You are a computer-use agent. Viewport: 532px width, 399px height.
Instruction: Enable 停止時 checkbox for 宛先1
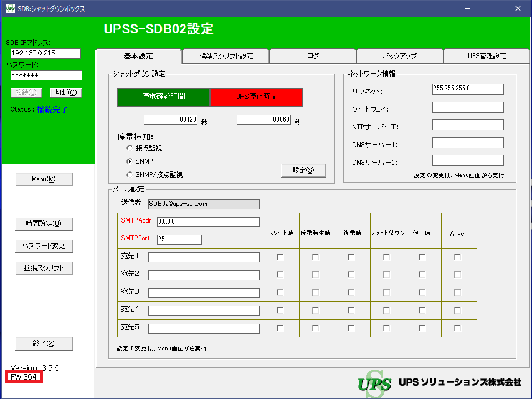(422, 257)
